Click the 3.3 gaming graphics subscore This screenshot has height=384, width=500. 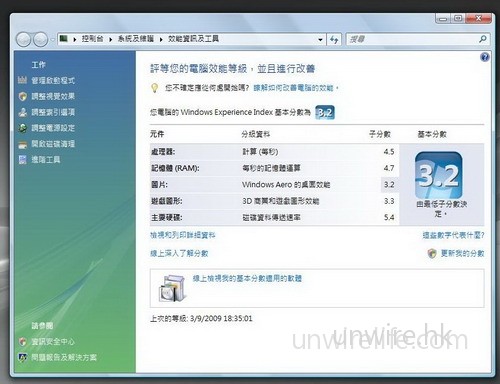(x=389, y=201)
